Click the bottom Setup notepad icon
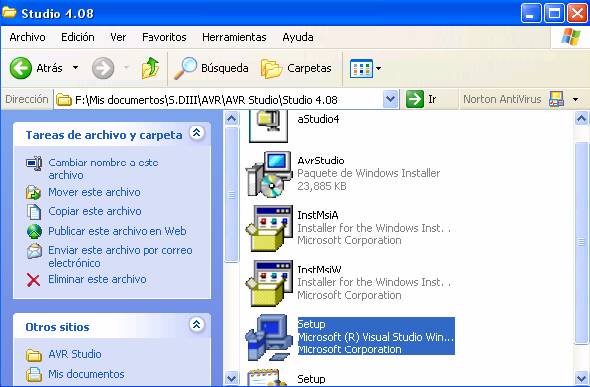 tap(268, 377)
